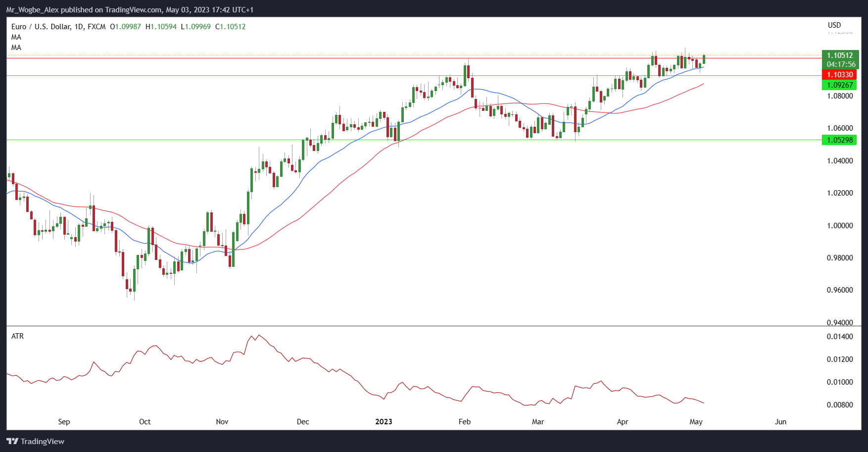Click the open value O1.09987
Screen dimensions: 868x452
tap(125, 27)
